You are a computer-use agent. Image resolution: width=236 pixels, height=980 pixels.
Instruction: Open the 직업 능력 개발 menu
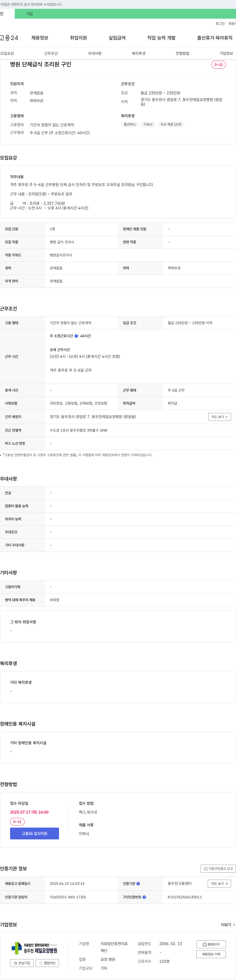tap(162, 38)
